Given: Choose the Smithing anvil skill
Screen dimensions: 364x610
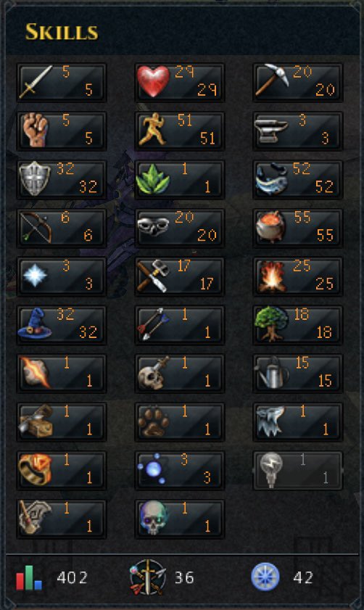Looking at the screenshot, I should pyautogui.click(x=298, y=131).
